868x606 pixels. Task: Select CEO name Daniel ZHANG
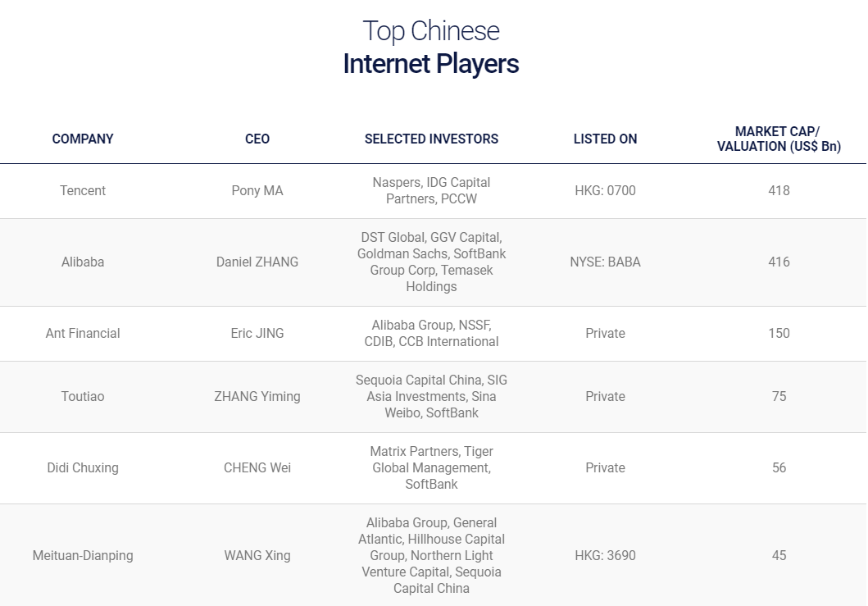[257, 262]
